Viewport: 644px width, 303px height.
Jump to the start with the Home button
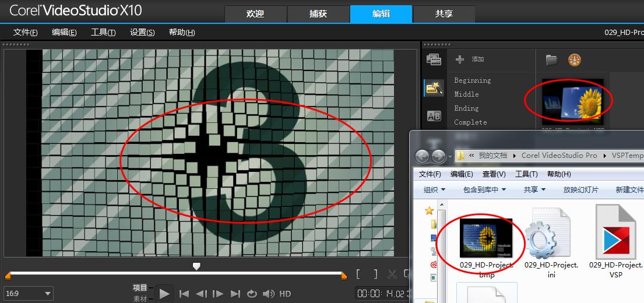(184, 294)
